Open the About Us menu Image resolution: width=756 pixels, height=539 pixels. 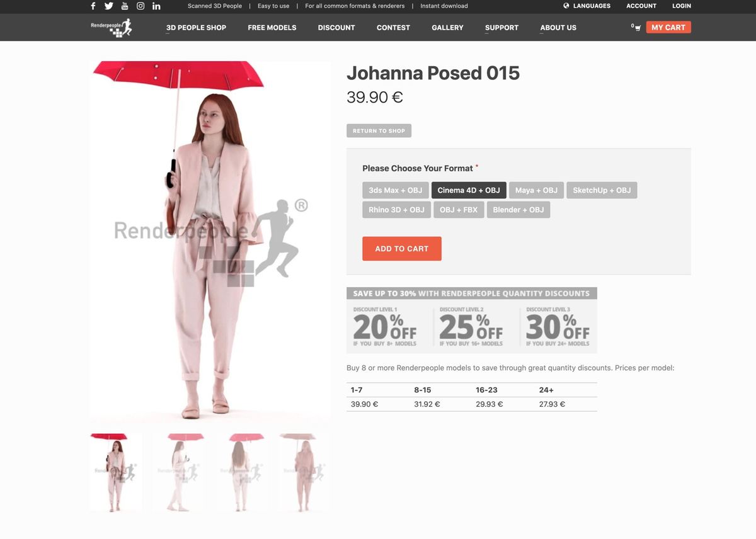coord(558,28)
